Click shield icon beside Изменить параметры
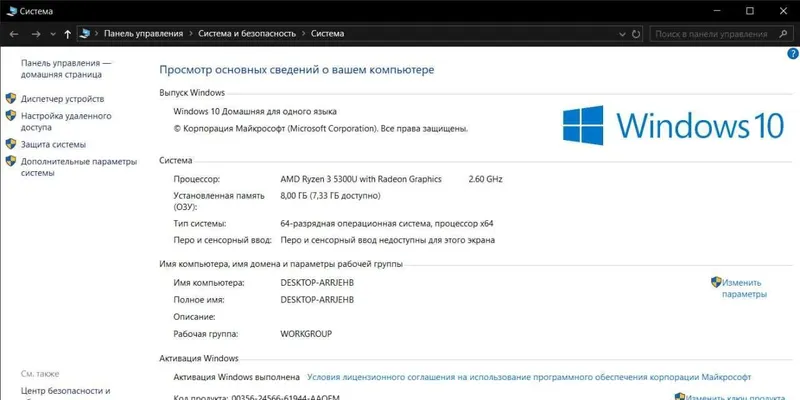 coord(716,282)
